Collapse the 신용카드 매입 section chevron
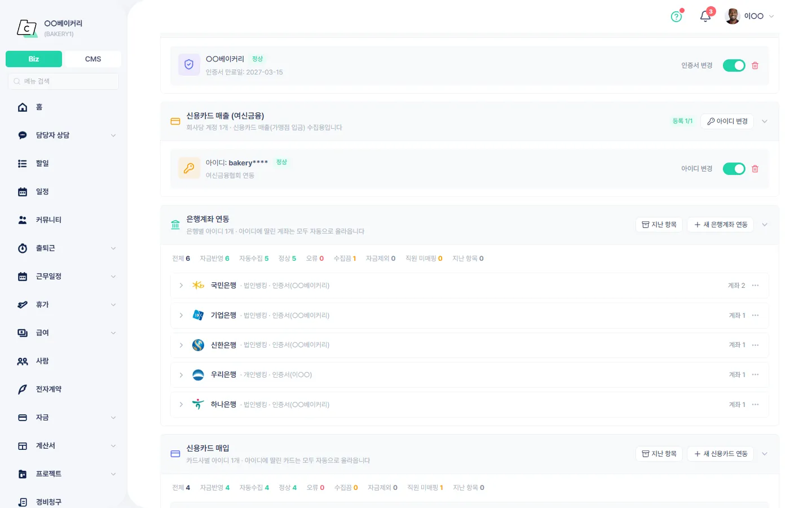 (765, 454)
